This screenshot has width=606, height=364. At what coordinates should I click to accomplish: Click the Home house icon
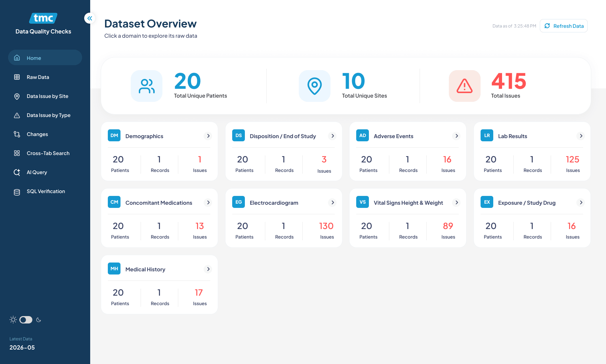[x=17, y=58]
